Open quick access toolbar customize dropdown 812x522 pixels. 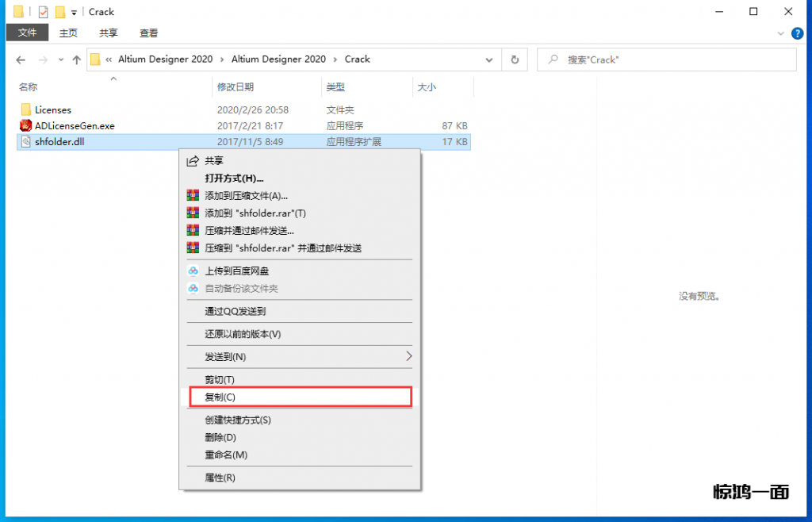coord(74,13)
